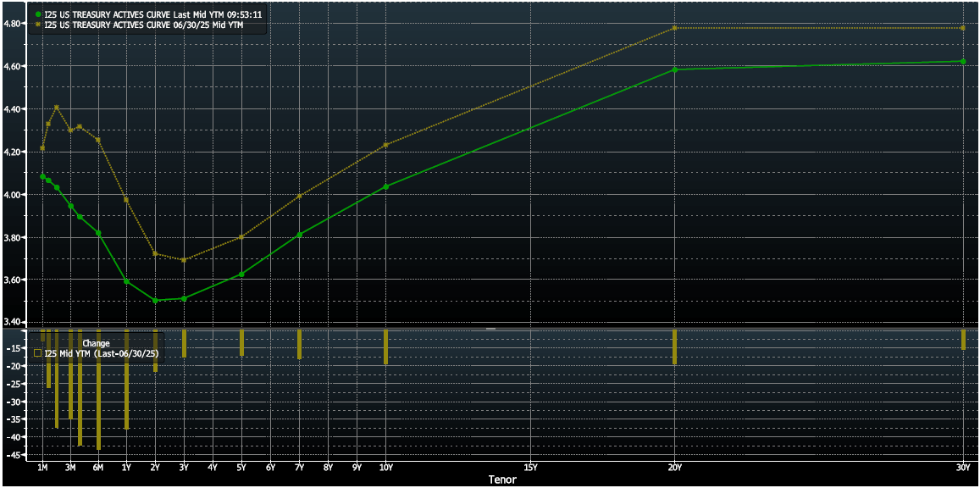Click the 7Y change bar
Image resolution: width=980 pixels, height=488 pixels.
coord(299,344)
